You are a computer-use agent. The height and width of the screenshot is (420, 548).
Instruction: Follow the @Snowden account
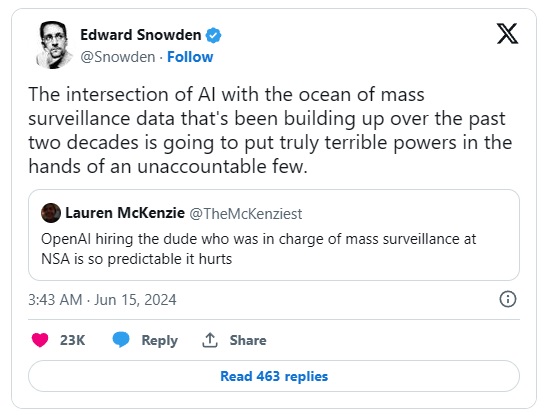[190, 57]
